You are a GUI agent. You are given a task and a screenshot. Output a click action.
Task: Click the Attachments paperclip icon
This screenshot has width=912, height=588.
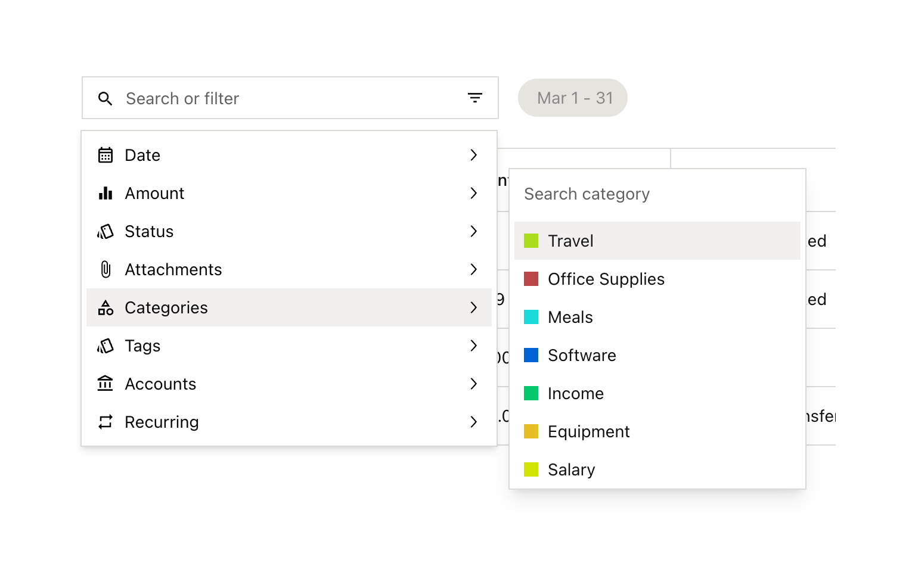point(106,269)
